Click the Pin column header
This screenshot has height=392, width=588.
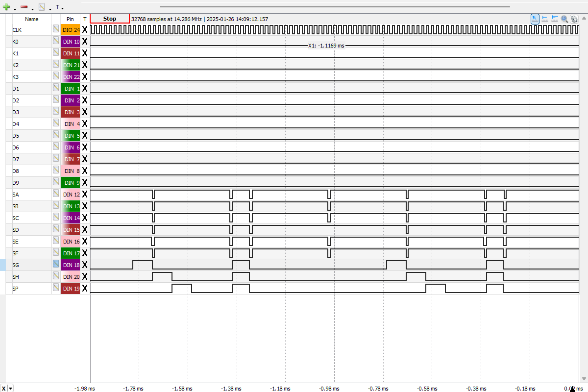(70, 19)
